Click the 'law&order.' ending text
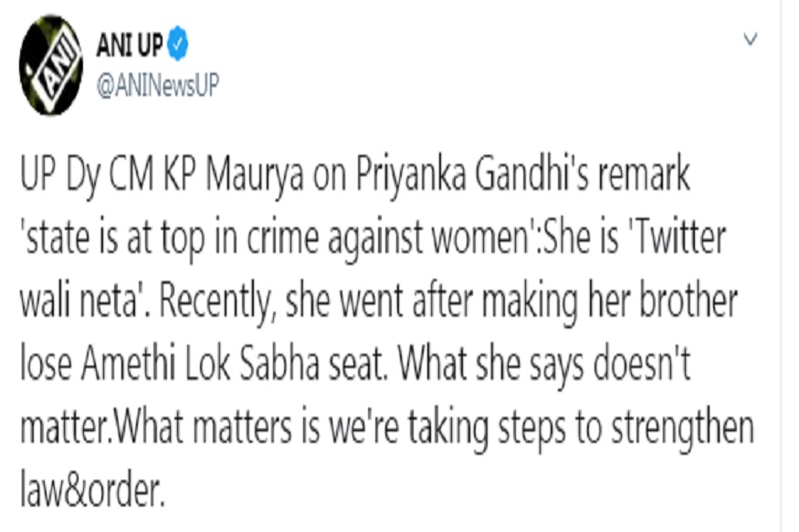The width and height of the screenshot is (799, 532). (93, 490)
